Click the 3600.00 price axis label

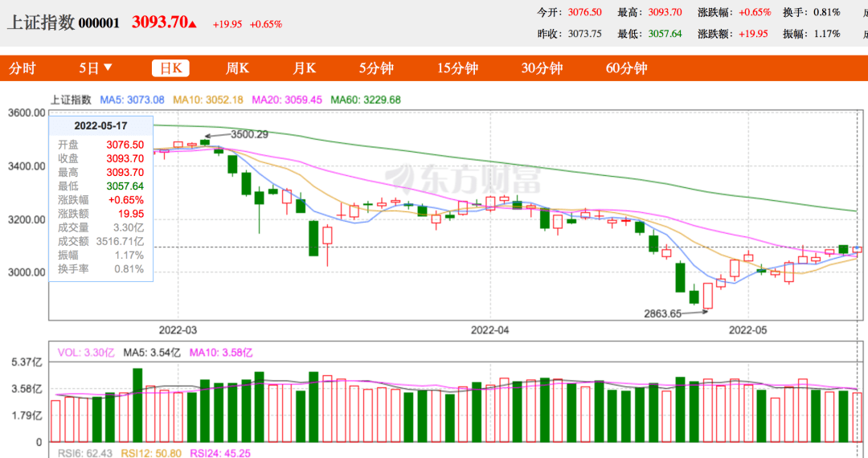[27, 112]
